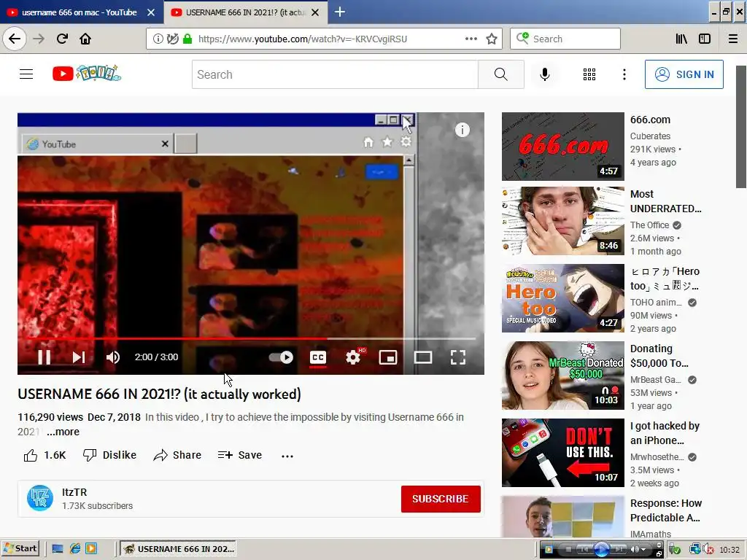
Task: Open the Cuberates channel name
Action: point(650,136)
